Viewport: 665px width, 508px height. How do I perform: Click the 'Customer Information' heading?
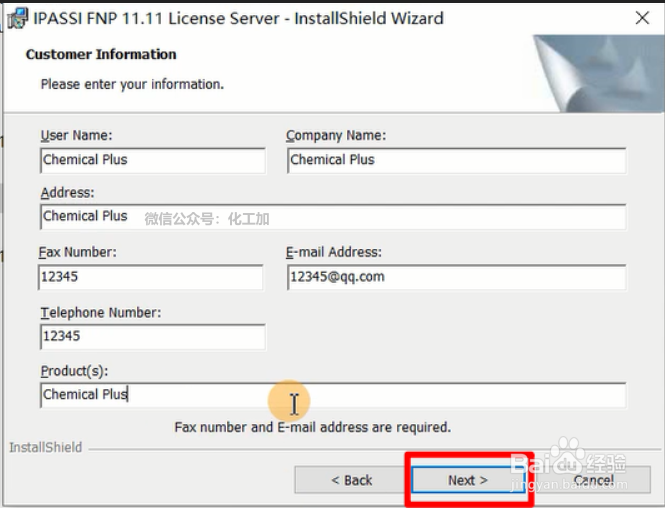101,54
